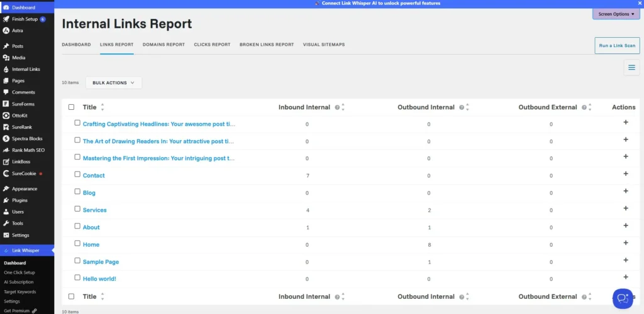Click the Users icon in sidebar
Screen dimensions: 644x314
point(6,212)
